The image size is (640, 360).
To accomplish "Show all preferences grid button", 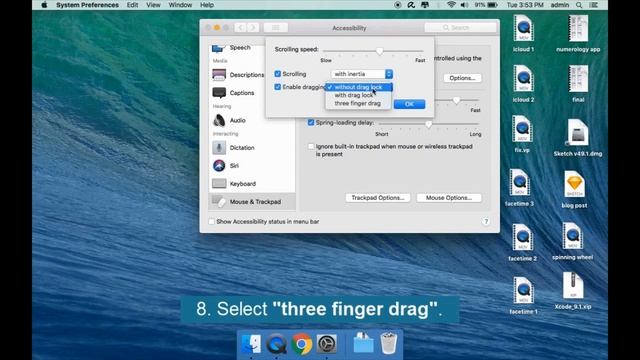I will tap(276, 28).
